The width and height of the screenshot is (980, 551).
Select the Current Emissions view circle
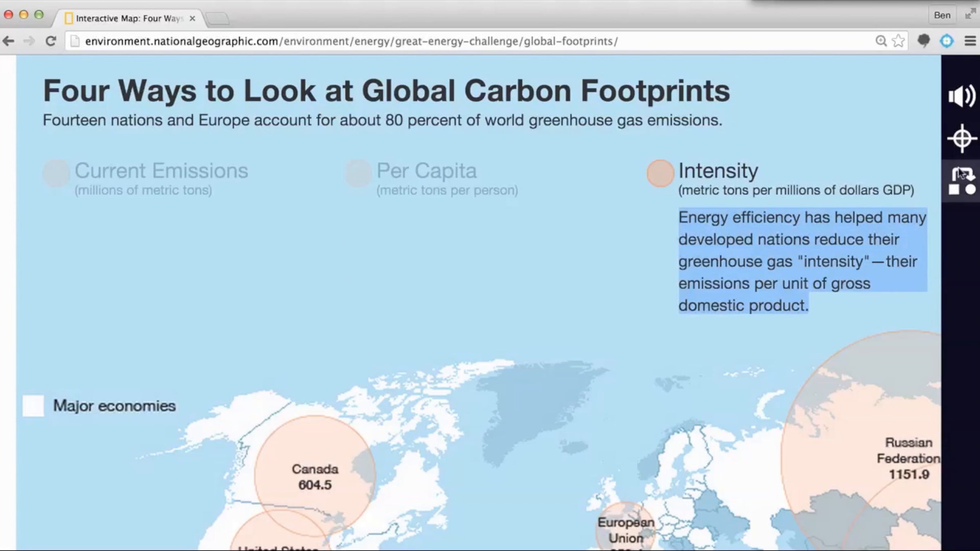(x=56, y=173)
